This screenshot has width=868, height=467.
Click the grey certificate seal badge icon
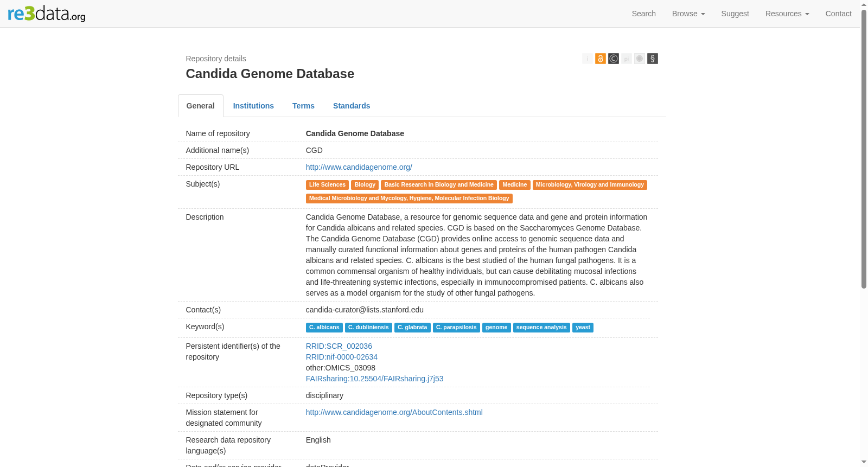pyautogui.click(x=639, y=59)
